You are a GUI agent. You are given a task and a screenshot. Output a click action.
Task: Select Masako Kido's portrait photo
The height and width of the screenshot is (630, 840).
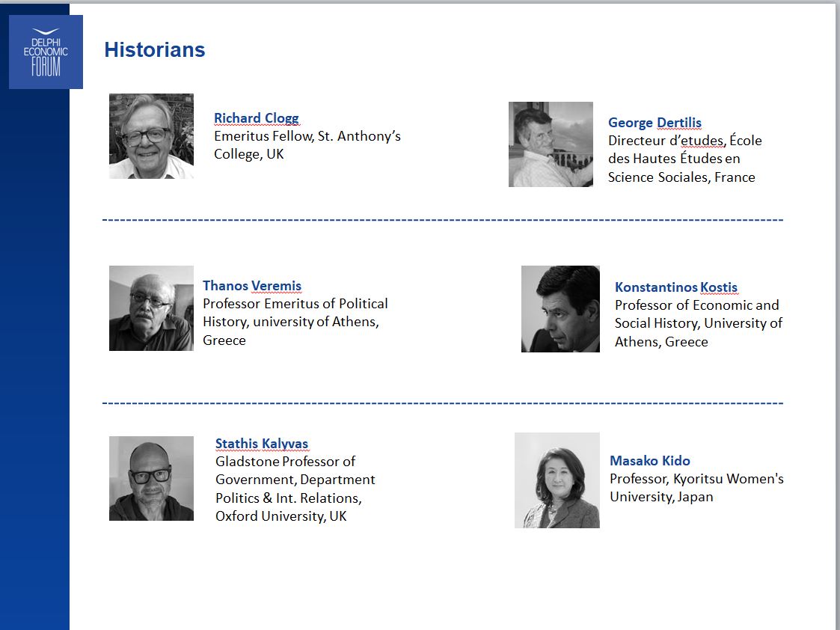557,480
